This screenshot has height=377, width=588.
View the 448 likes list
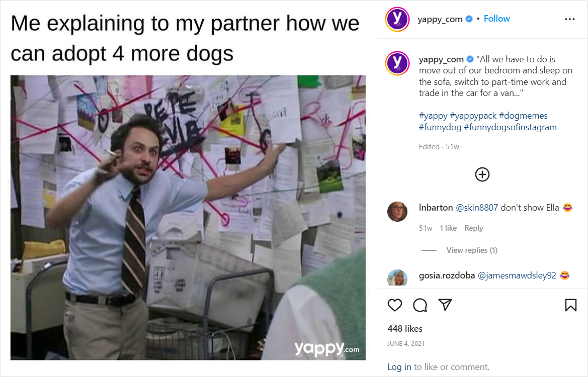(x=405, y=329)
